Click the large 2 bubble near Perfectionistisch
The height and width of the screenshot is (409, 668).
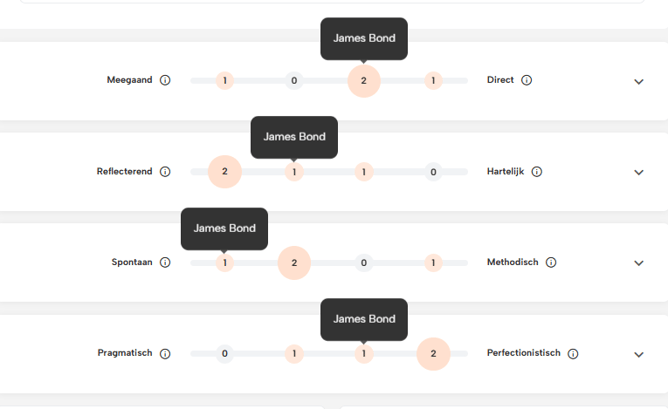click(x=433, y=354)
